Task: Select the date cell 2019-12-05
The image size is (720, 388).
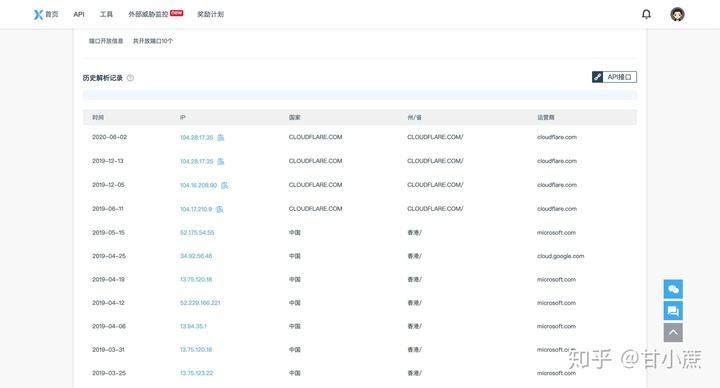Action: (x=108, y=185)
